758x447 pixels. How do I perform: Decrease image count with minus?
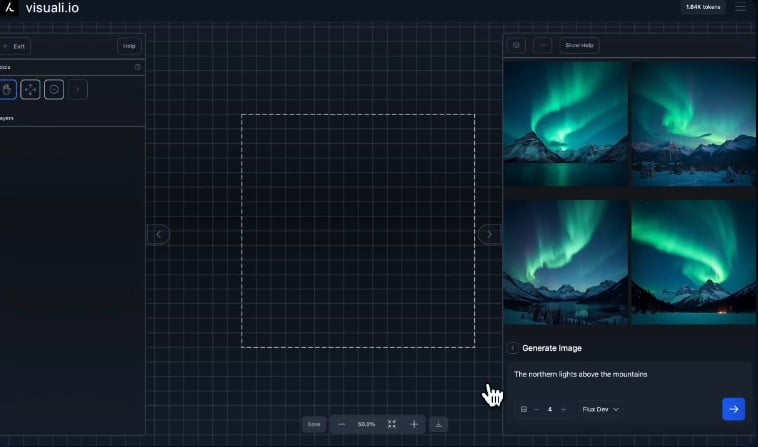536,409
